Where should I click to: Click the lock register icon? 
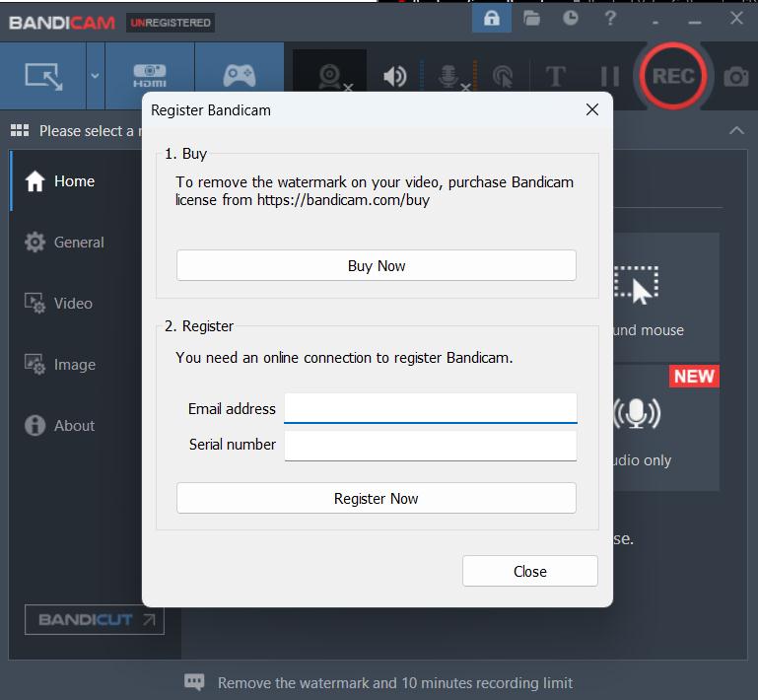[492, 19]
